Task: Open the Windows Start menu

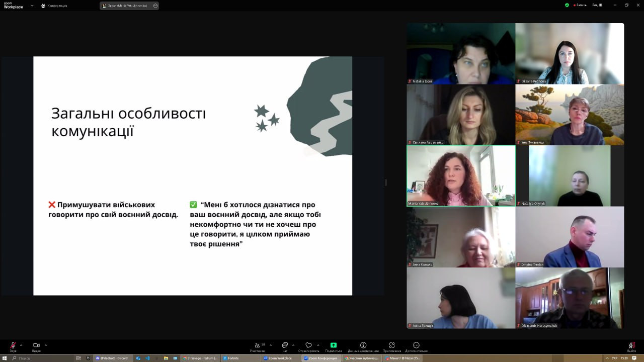Action: (5, 358)
